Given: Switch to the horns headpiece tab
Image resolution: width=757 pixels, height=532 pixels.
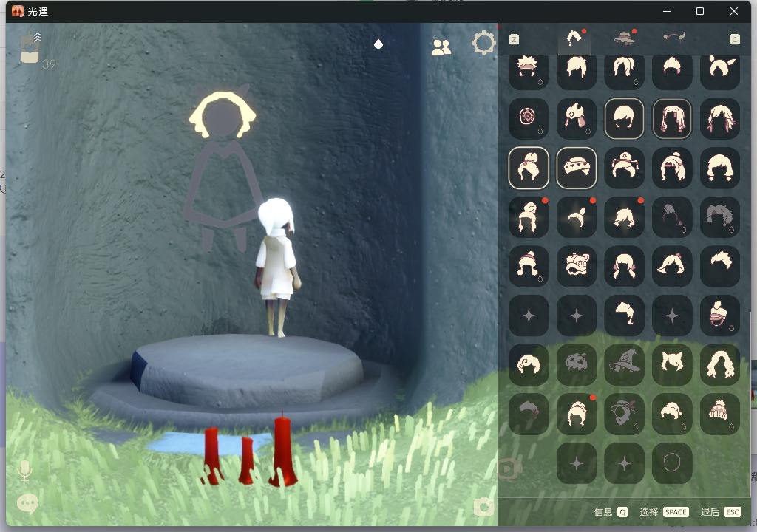Looking at the screenshot, I should pos(674,38).
